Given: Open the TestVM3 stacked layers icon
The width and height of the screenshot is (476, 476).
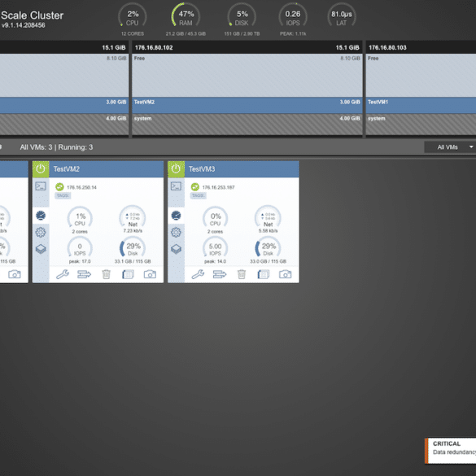Looking at the screenshot, I should pos(176,249).
